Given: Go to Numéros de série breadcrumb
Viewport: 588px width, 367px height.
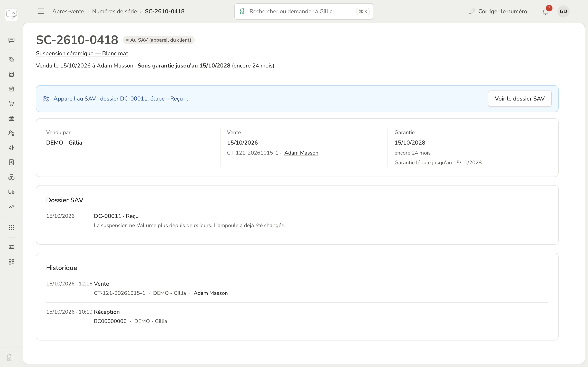Looking at the screenshot, I should [x=115, y=11].
